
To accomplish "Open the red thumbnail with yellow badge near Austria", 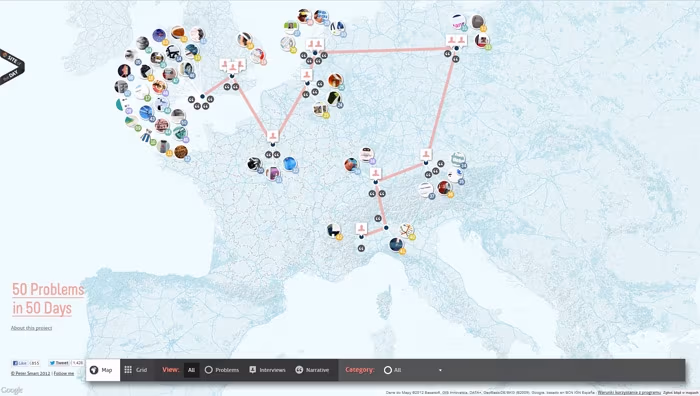I will 444,188.
